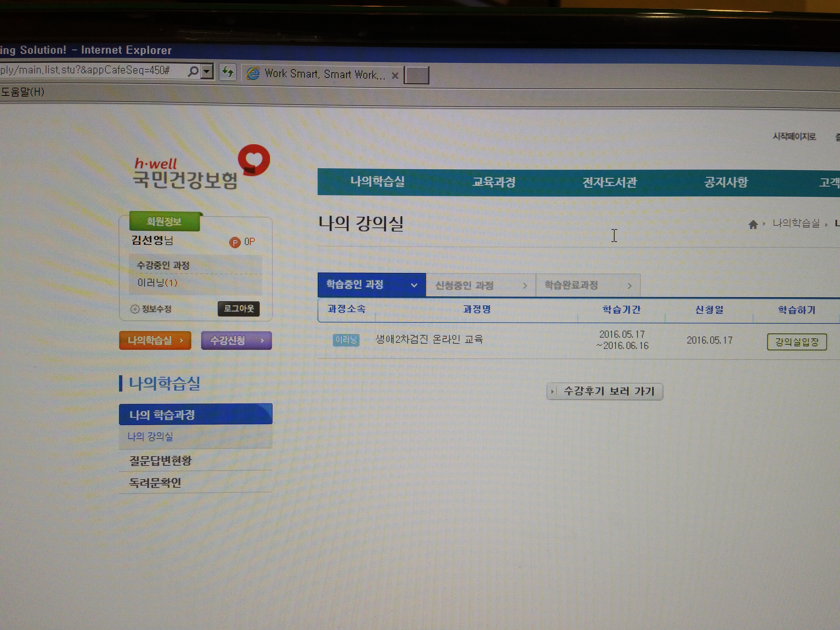Open the 교육과정 top menu
This screenshot has height=630, width=840.
point(494,182)
